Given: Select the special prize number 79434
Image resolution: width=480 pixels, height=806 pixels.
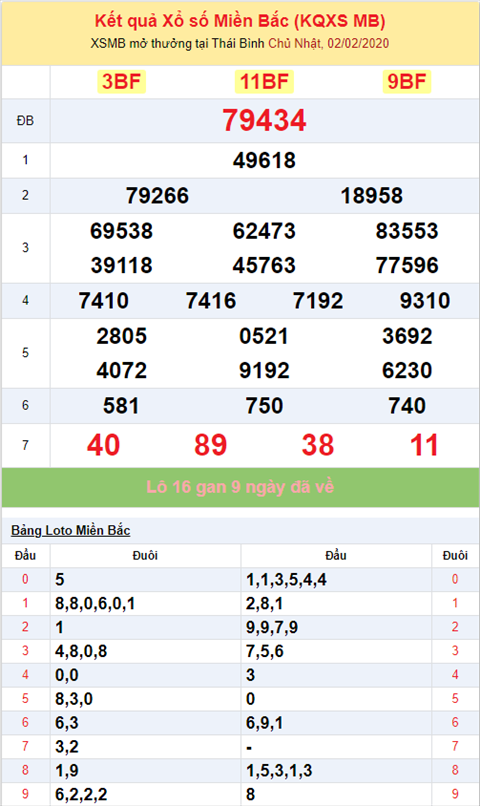Looking at the screenshot, I should (264, 120).
